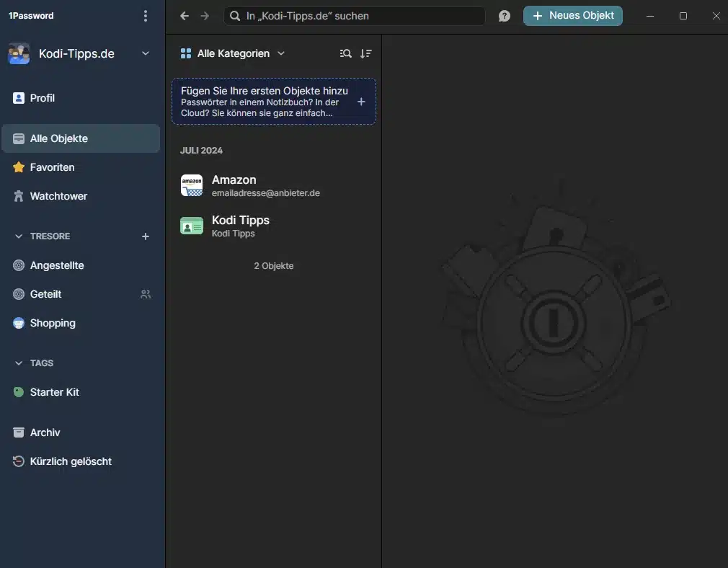
Task: Select the Kodi Tipps identity entry
Action: [x=274, y=226]
